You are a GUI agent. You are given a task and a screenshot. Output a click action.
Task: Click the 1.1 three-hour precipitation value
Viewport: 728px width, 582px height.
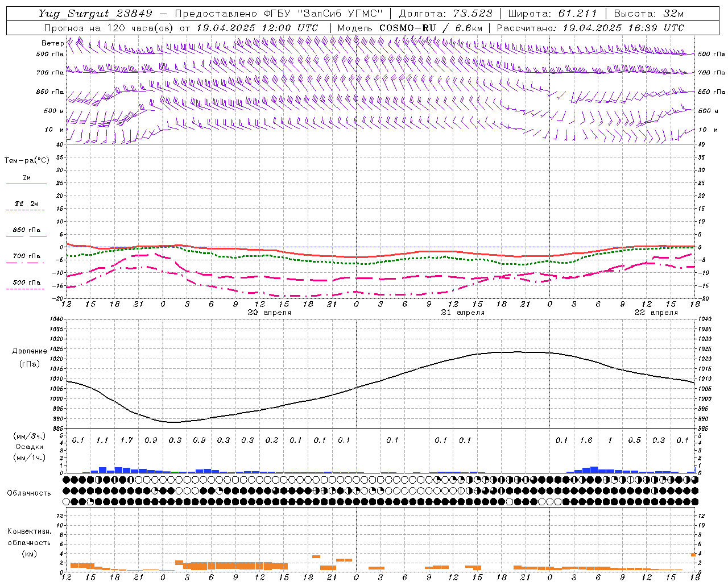[102, 440]
